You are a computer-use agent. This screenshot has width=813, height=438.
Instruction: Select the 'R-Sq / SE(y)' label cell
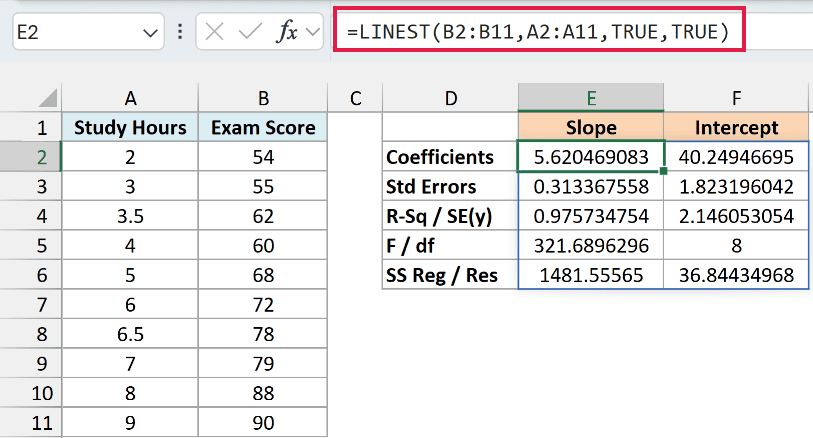(451, 216)
